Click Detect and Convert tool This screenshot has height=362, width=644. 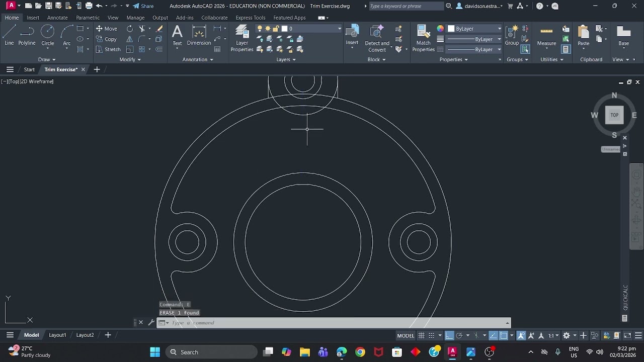coord(377,38)
